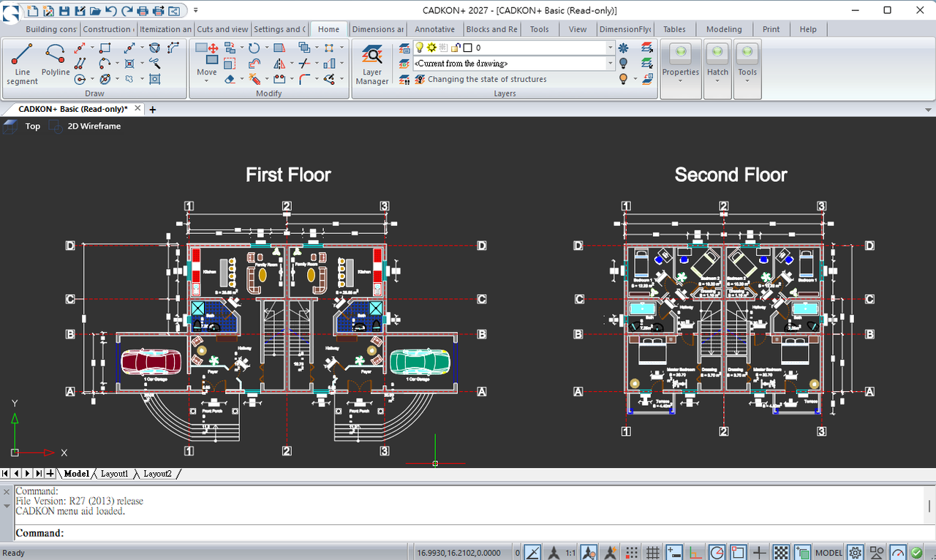Click the Mirror tool icon
This screenshot has width=936, height=560.
[x=279, y=64]
